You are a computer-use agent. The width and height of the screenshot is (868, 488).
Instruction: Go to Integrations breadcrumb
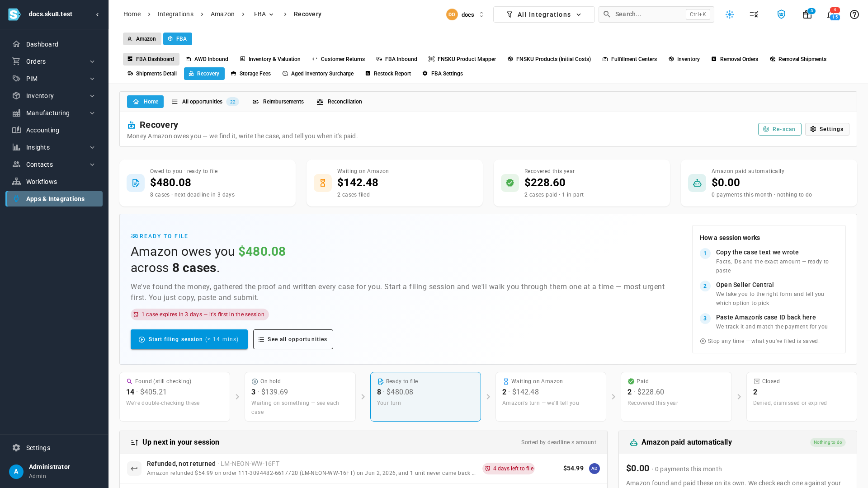(175, 14)
